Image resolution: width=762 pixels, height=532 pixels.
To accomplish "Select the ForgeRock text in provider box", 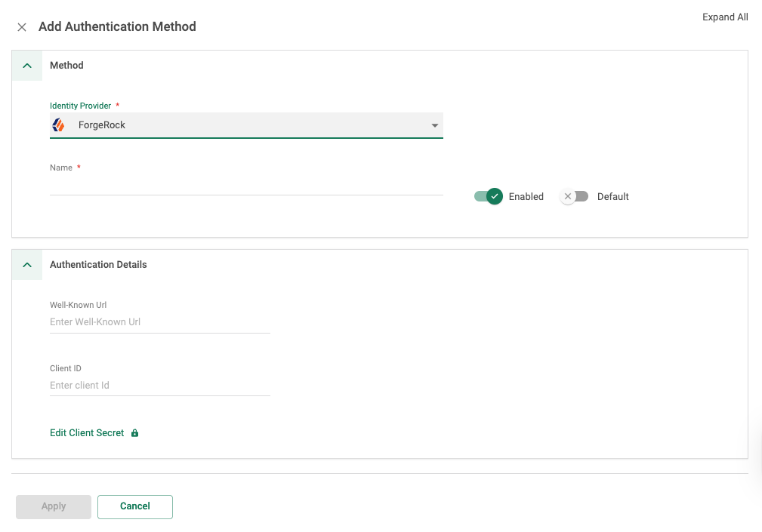I will (102, 125).
